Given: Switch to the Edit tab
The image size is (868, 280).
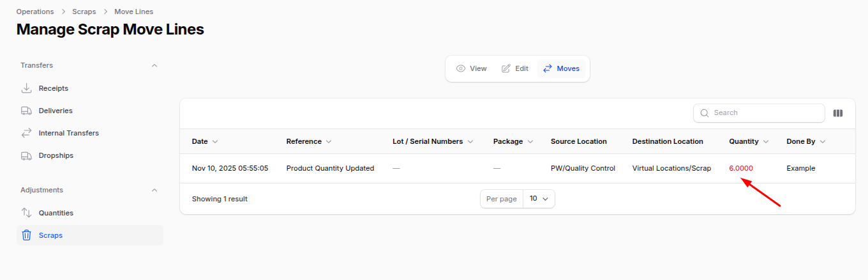Looking at the screenshot, I should 515,68.
